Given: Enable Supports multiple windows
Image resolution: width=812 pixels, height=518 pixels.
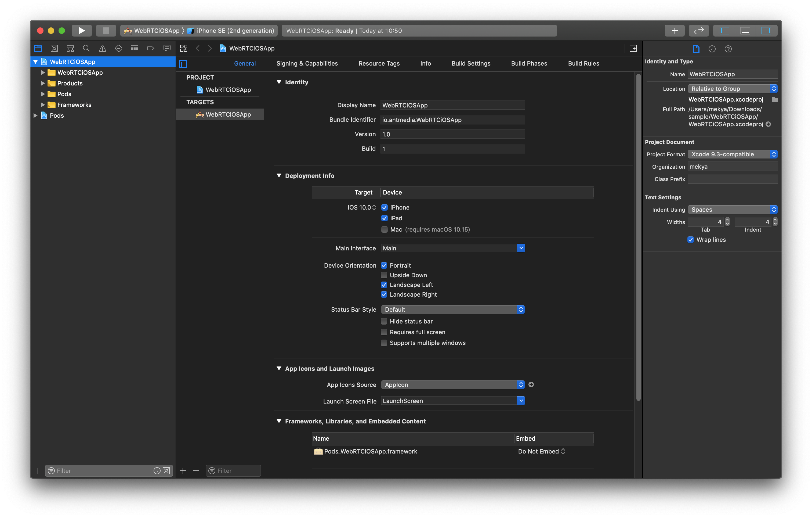Looking at the screenshot, I should tap(384, 343).
